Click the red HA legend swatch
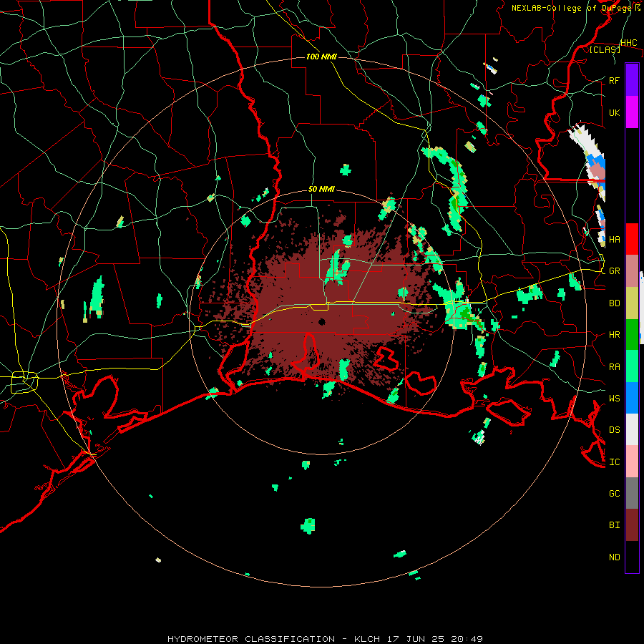Viewport: 644px width, 644px height. [x=632, y=239]
